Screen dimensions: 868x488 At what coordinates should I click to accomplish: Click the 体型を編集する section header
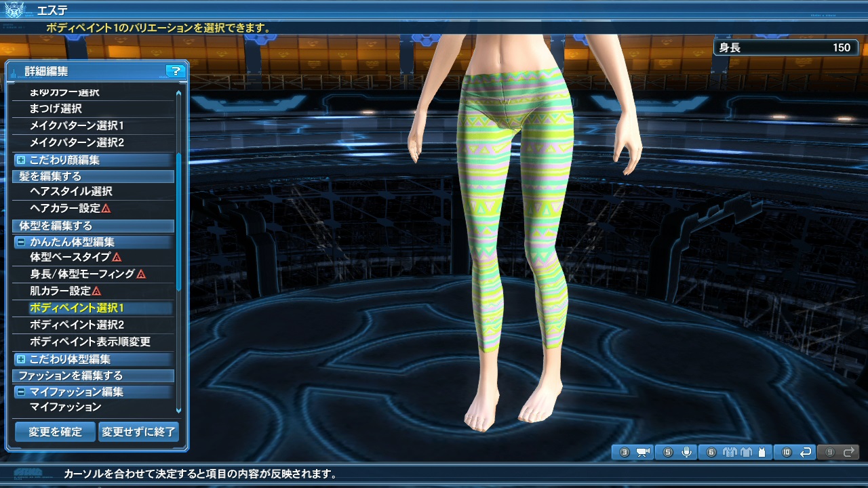point(94,226)
